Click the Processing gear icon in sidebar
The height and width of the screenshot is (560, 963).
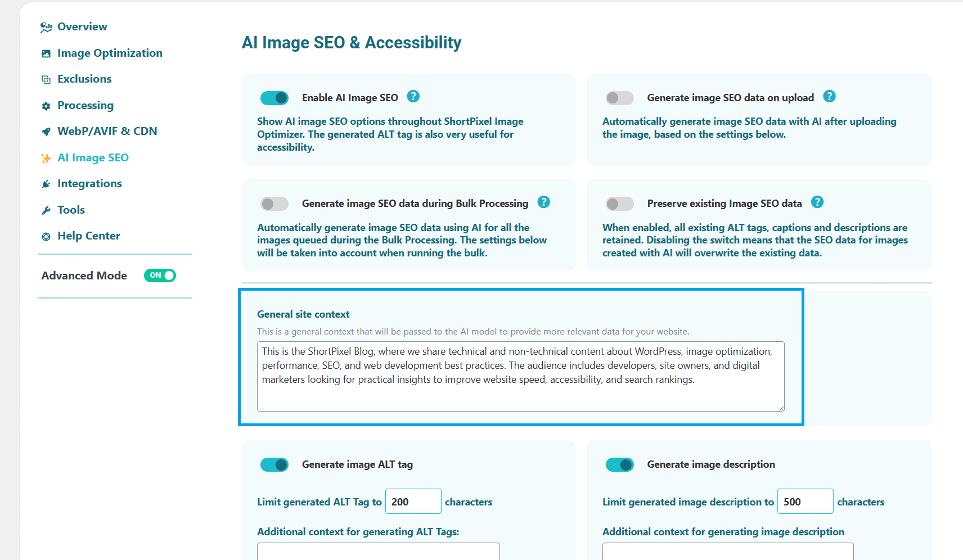[46, 106]
